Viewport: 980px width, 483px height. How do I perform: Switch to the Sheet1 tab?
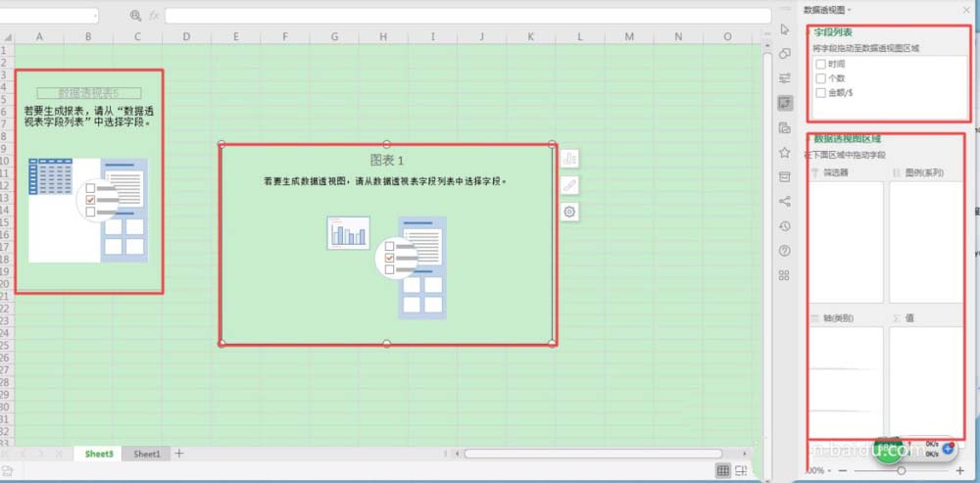point(147,455)
